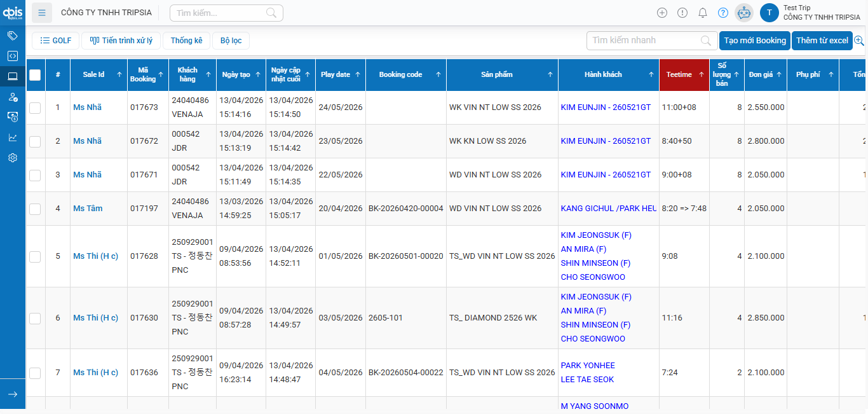This screenshot has height=414, width=868.
Task: Sort by the Play date column
Action: tap(341, 75)
